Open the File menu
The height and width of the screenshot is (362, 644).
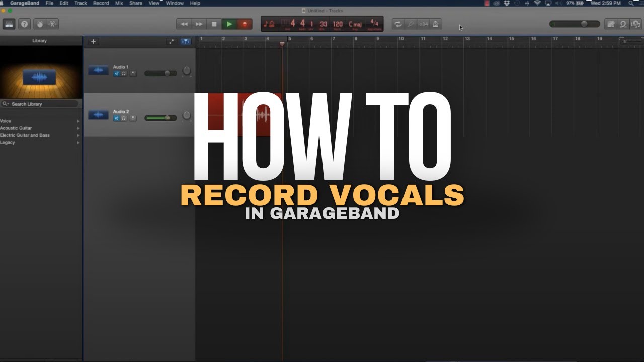coord(49,3)
